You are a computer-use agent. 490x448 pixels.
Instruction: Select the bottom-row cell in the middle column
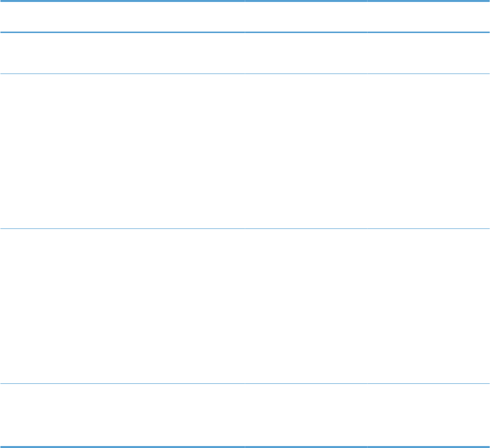[306, 415]
